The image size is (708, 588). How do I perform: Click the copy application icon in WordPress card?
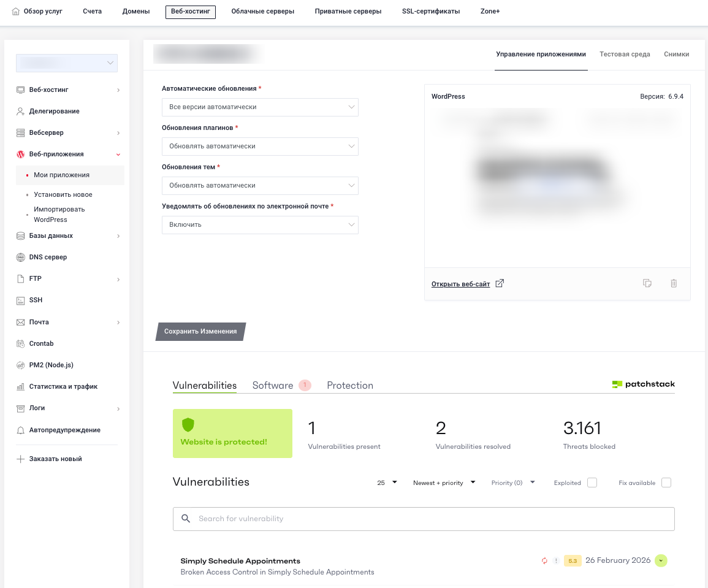[647, 283]
